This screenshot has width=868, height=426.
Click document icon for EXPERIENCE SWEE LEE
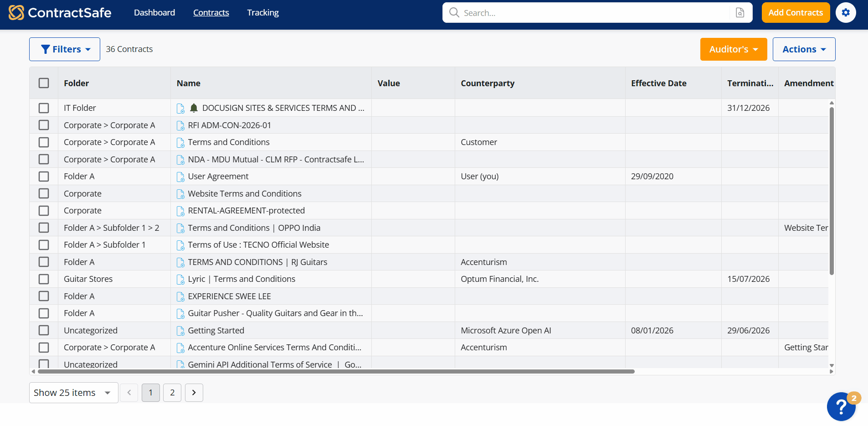180,296
